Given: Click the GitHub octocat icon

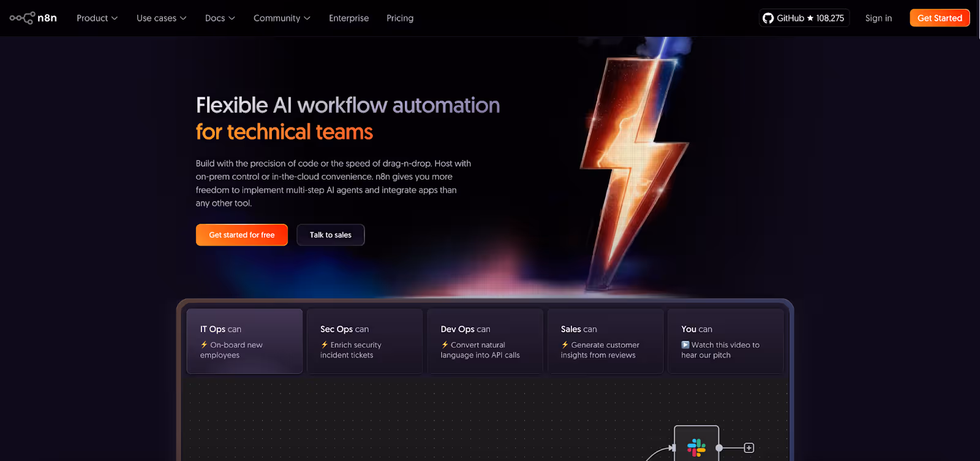Looking at the screenshot, I should pos(768,18).
